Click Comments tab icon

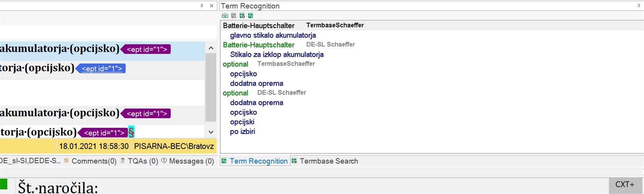pyautogui.click(x=66, y=160)
